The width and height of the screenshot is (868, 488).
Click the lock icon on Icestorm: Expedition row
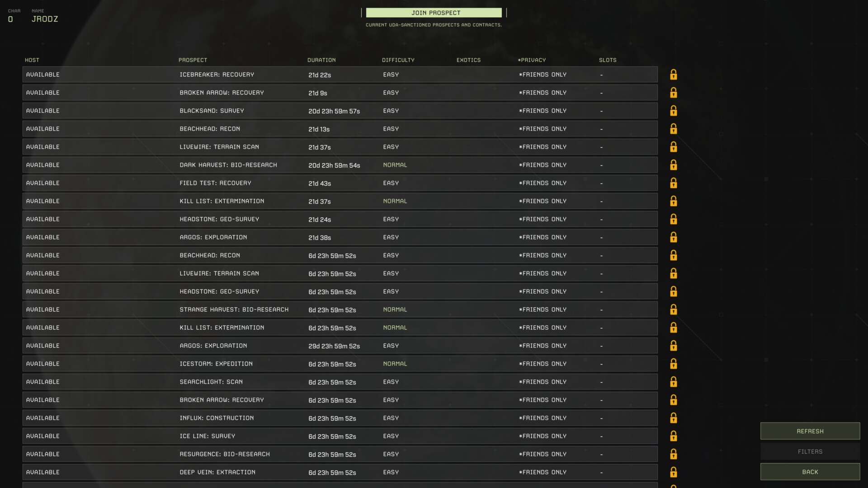[x=673, y=364]
